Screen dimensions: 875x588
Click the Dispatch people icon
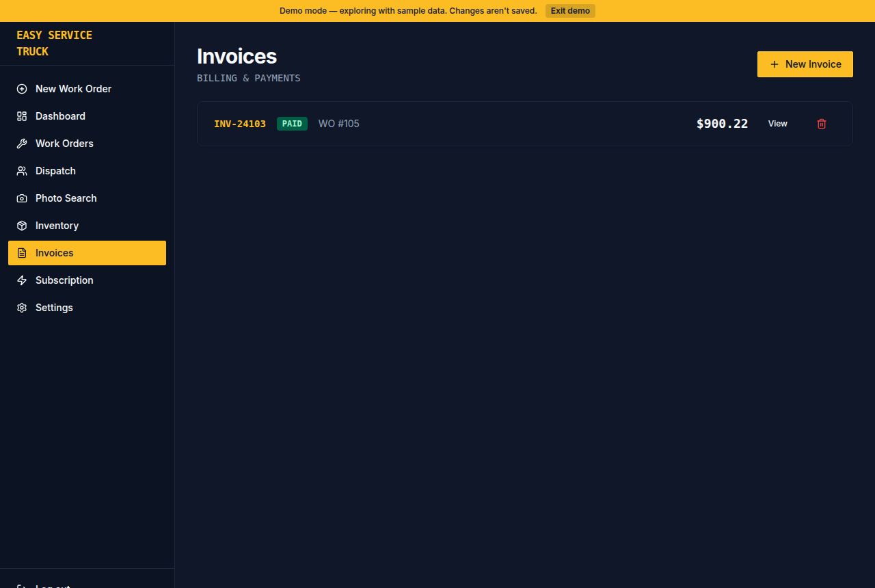[x=22, y=171]
